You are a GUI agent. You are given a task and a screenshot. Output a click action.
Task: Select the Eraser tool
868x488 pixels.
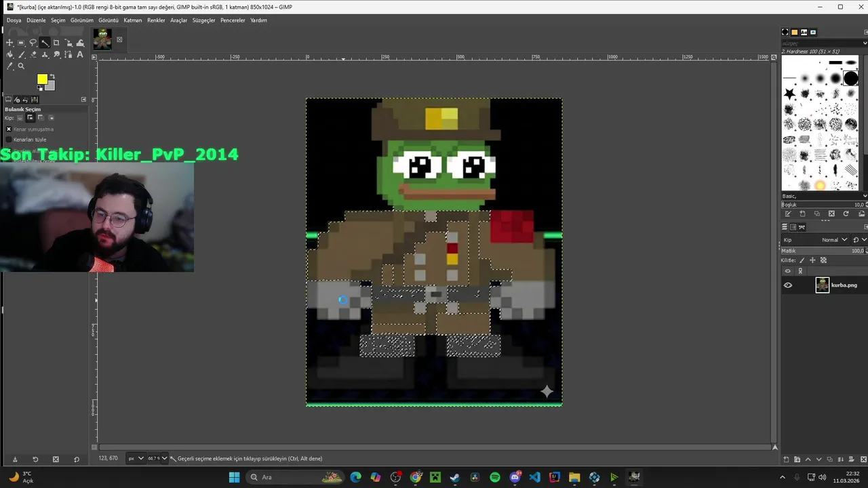coord(33,54)
